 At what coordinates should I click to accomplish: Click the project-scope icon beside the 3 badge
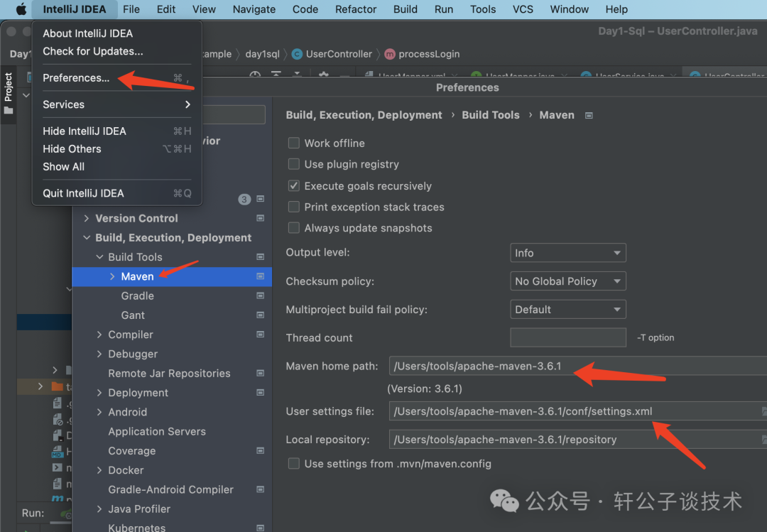click(x=260, y=199)
